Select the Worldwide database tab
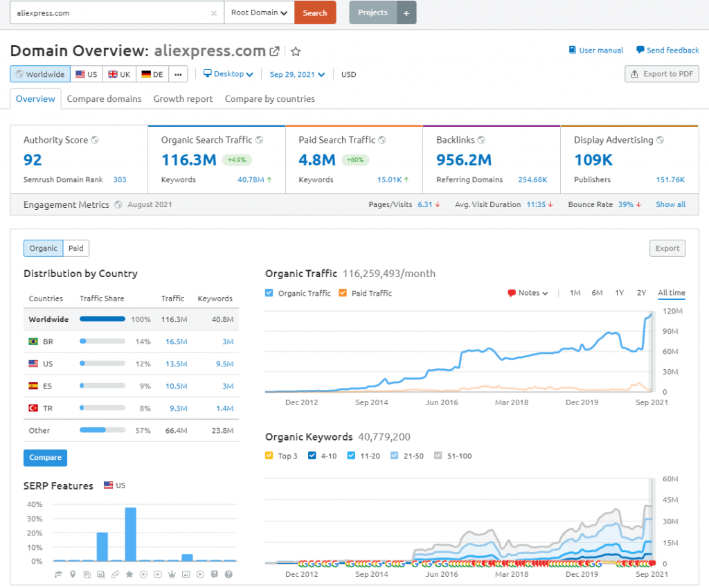The height and width of the screenshot is (588, 709). (40, 74)
